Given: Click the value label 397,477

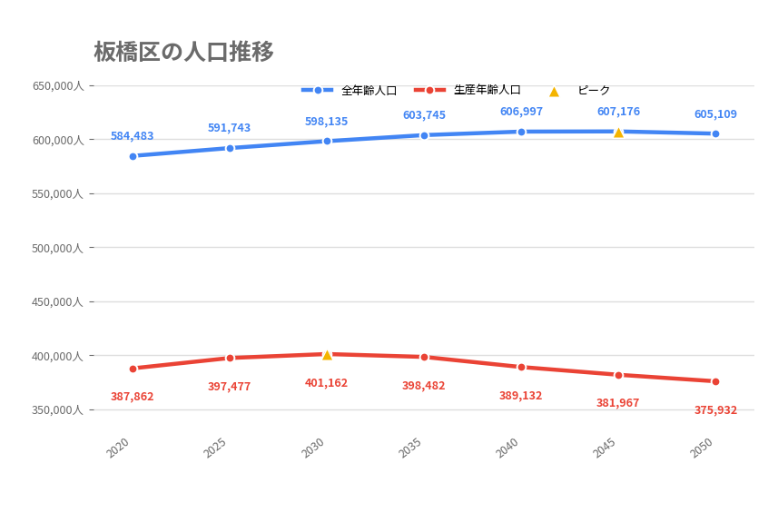Looking at the screenshot, I should tap(229, 387).
